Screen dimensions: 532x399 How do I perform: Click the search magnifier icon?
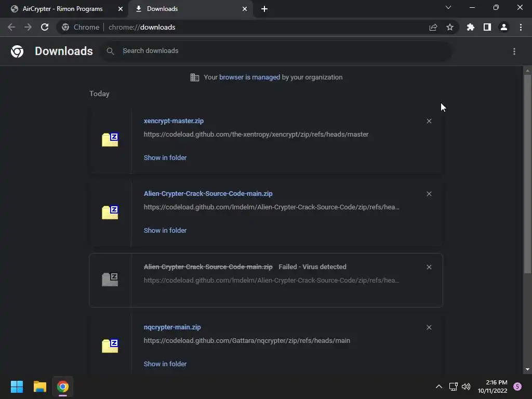110,51
